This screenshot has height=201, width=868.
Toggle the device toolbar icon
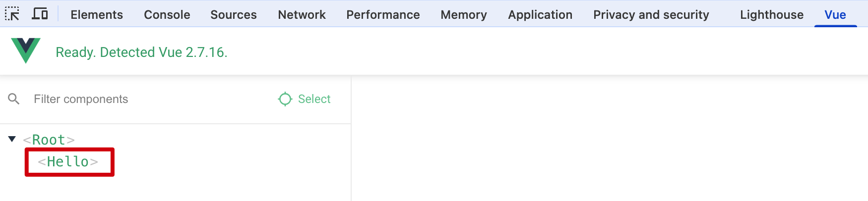point(40,14)
